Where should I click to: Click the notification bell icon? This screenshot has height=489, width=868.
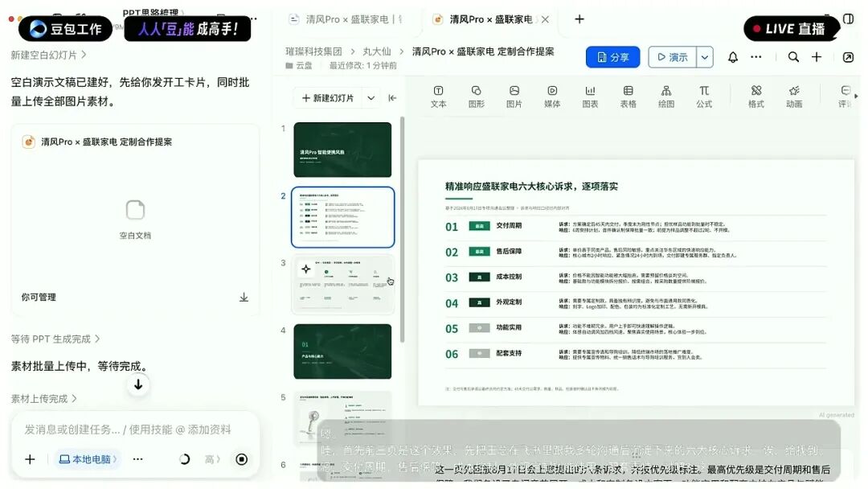(732, 57)
